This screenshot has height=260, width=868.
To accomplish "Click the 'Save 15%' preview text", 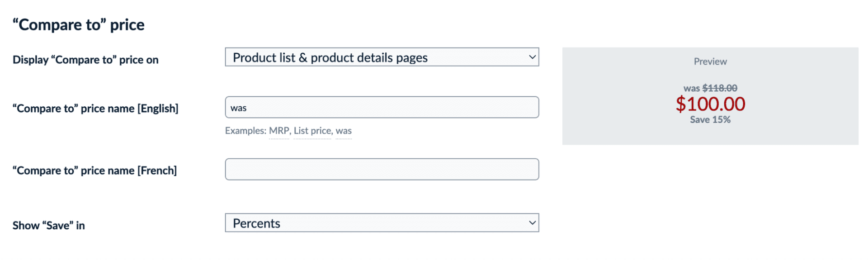I will pyautogui.click(x=710, y=120).
